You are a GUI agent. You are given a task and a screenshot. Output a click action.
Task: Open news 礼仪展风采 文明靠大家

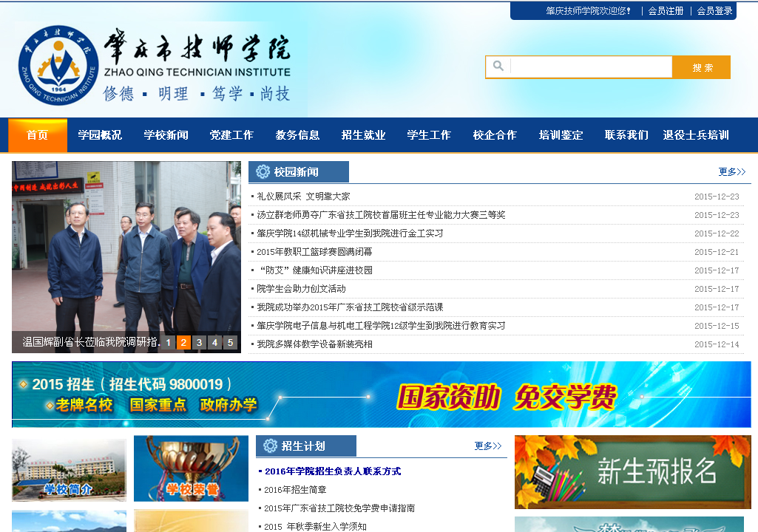(x=304, y=197)
